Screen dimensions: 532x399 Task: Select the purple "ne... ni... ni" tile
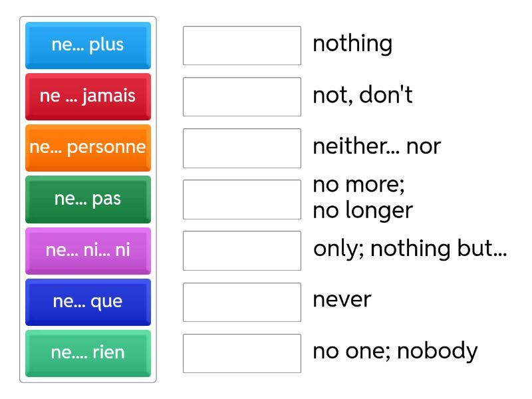pyautogui.click(x=88, y=251)
